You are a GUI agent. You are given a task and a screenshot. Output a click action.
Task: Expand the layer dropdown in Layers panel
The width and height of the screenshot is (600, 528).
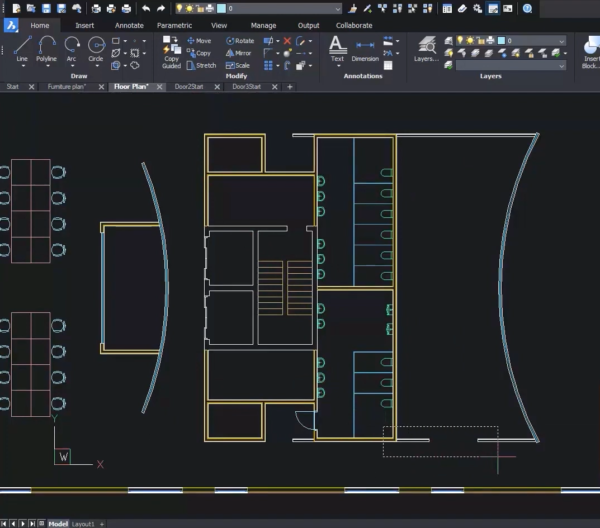coord(561,41)
